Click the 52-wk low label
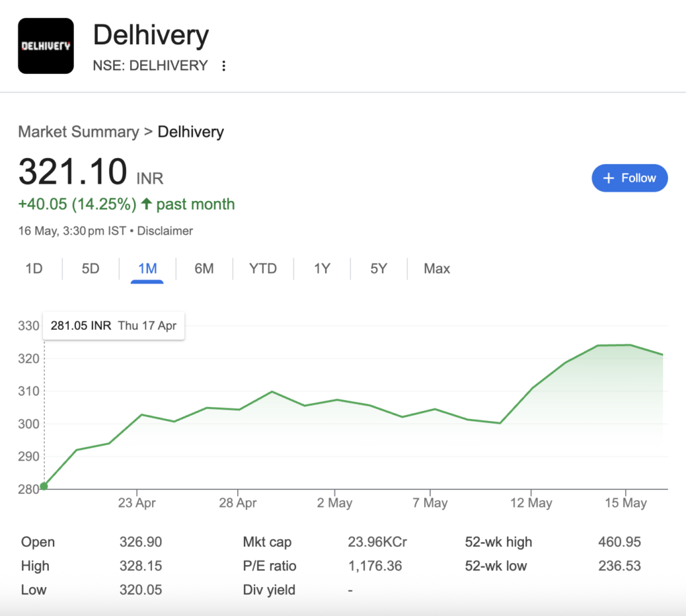The height and width of the screenshot is (616, 686). (x=496, y=566)
